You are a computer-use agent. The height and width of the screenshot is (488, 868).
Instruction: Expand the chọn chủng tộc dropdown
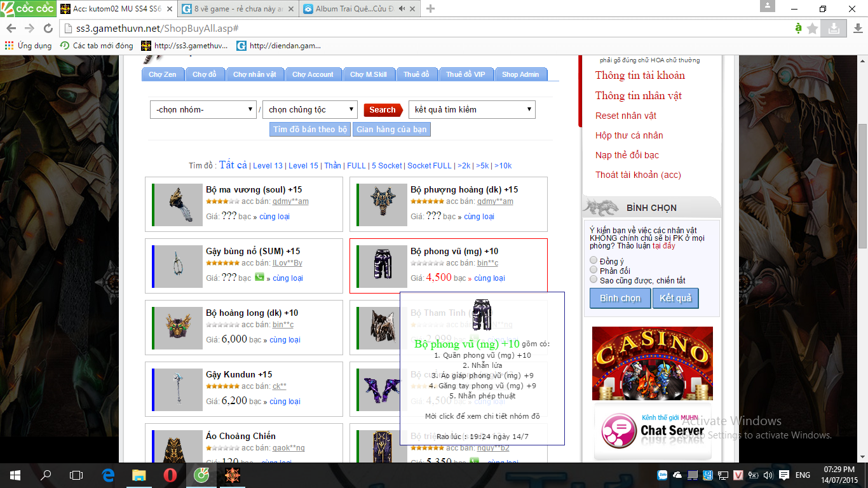[x=310, y=110]
